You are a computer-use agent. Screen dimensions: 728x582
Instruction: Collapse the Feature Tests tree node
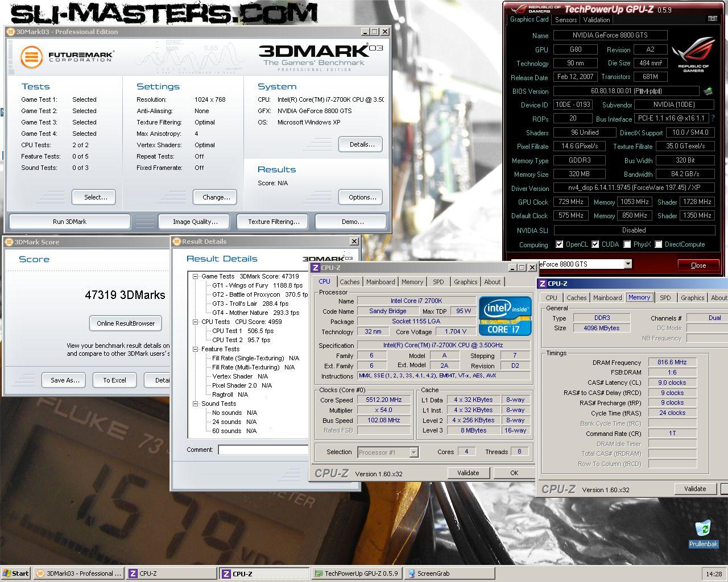click(196, 349)
